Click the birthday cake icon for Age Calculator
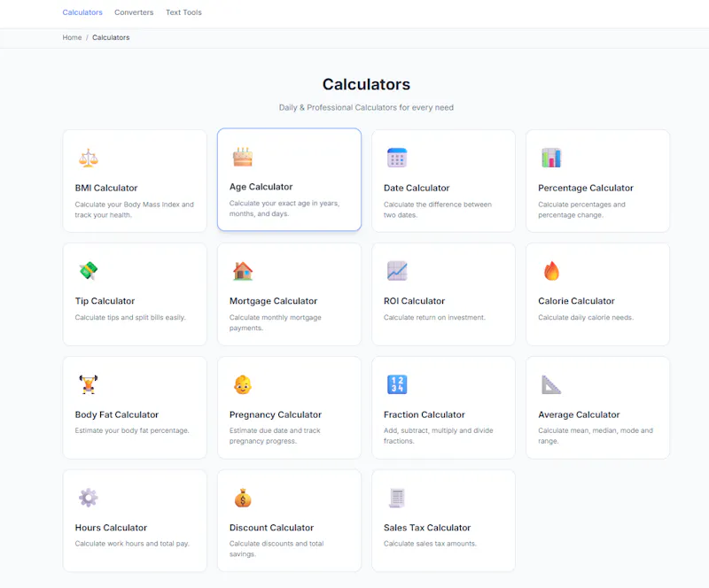Viewport: 709px width, 588px height. 243,157
